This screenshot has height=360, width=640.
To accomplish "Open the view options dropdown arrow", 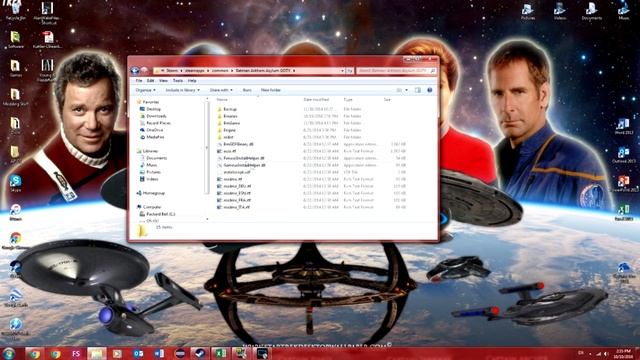I will (x=406, y=90).
